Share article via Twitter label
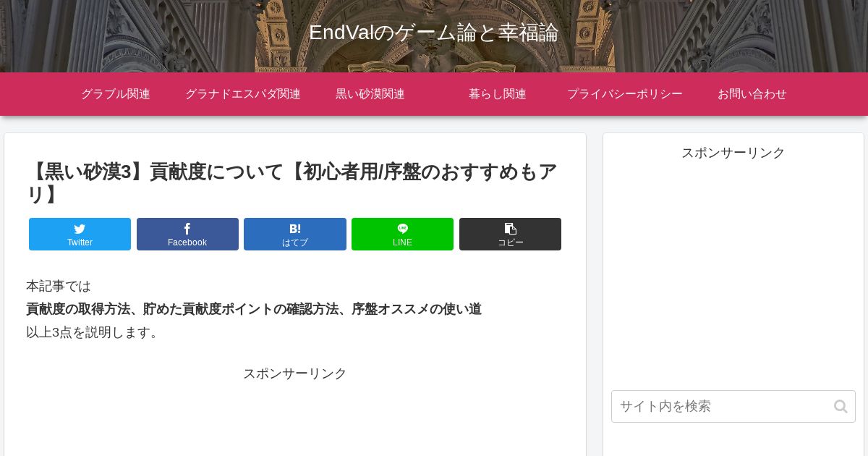The image size is (868, 456). 80,242
